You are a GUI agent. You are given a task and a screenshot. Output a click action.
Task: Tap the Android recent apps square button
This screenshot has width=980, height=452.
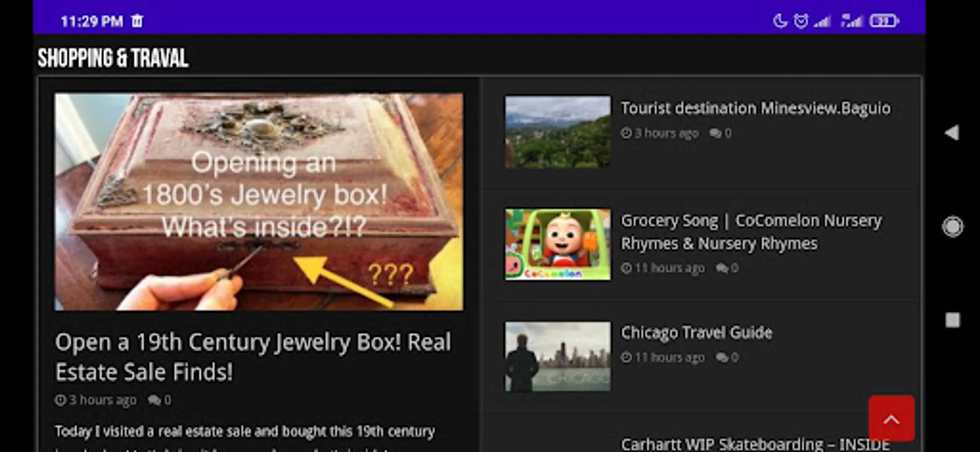pyautogui.click(x=952, y=320)
